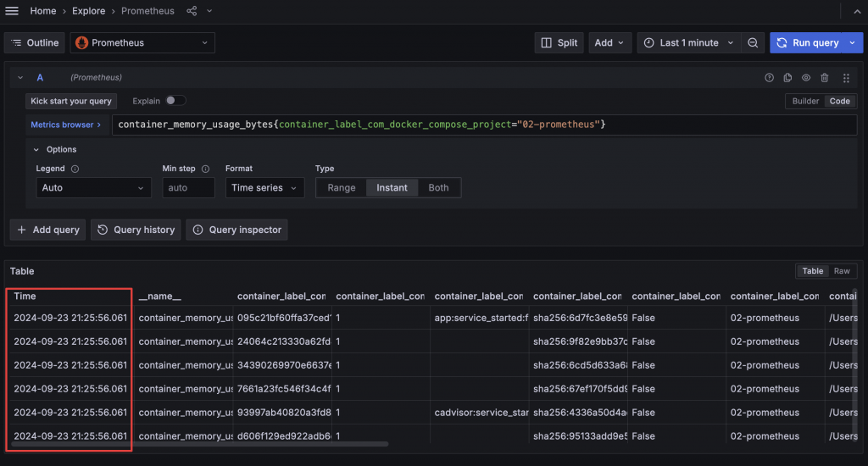This screenshot has height=466, width=868.
Task: Toggle query A visibility eye icon
Action: tap(806, 77)
